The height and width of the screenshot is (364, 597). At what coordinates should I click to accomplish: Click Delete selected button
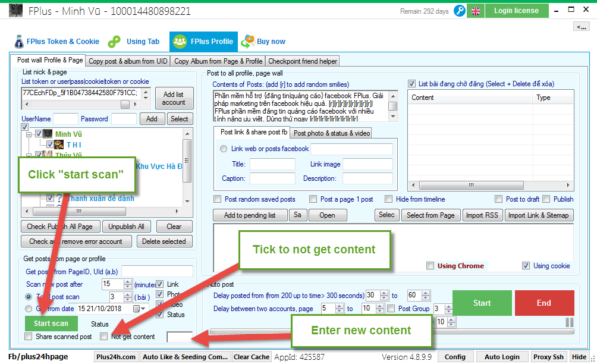tap(164, 241)
